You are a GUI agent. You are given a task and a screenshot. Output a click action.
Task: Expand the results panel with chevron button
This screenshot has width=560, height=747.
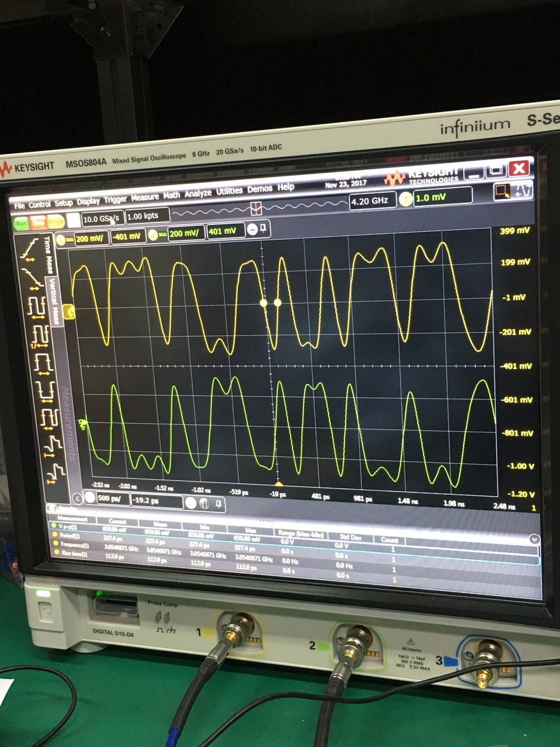click(x=534, y=539)
